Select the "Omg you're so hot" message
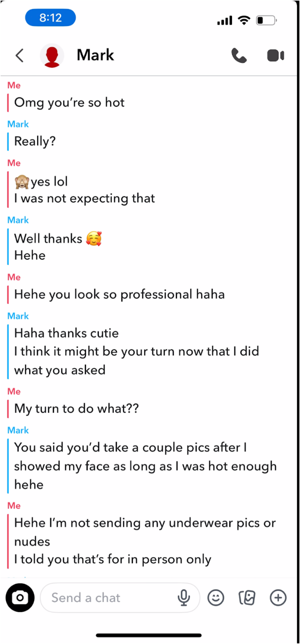The height and width of the screenshot is (644, 300). pos(69,103)
